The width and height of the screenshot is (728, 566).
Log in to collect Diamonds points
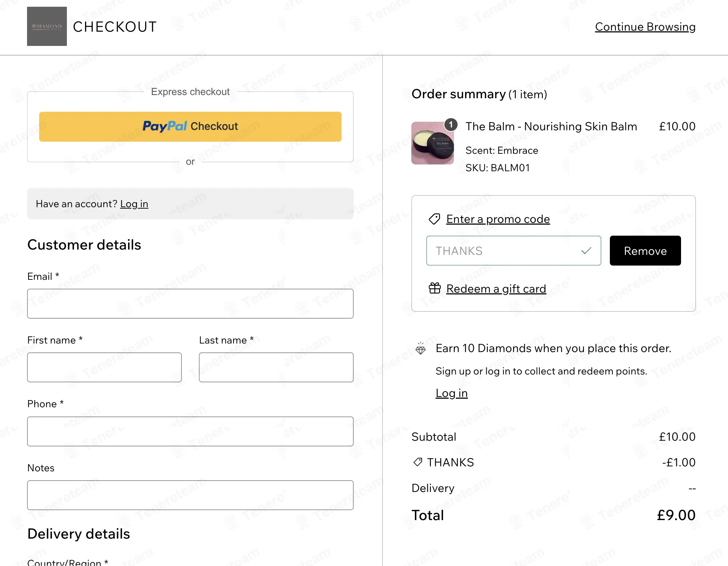[452, 393]
